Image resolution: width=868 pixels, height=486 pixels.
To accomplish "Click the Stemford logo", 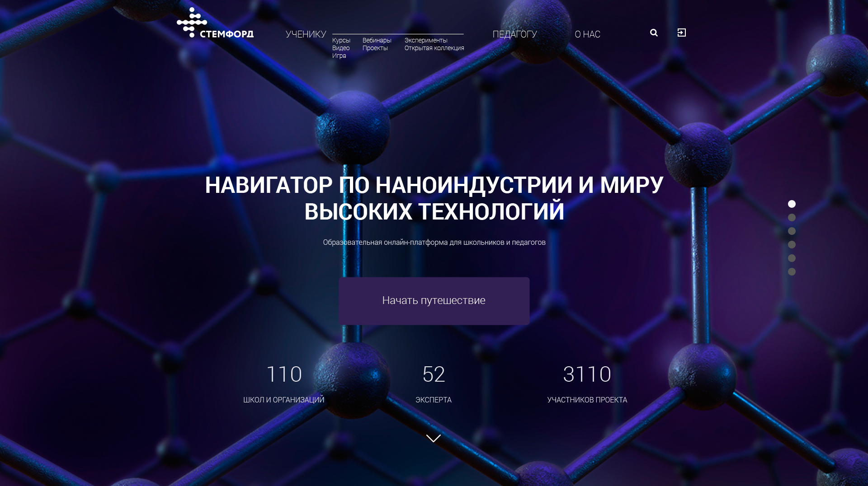I will pyautogui.click(x=215, y=23).
